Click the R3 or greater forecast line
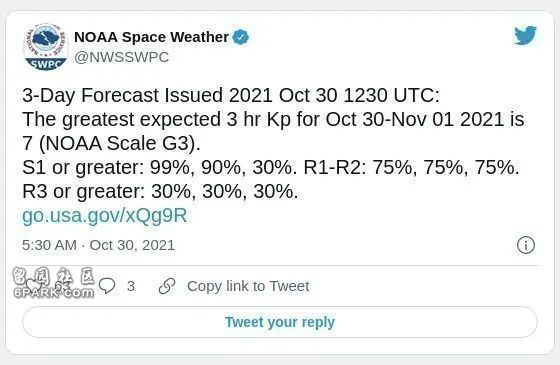 (160, 191)
